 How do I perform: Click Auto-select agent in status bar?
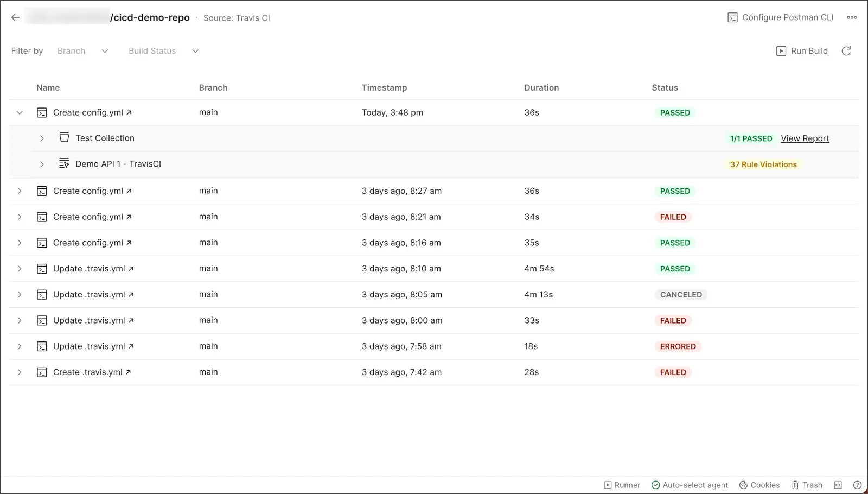click(x=690, y=485)
